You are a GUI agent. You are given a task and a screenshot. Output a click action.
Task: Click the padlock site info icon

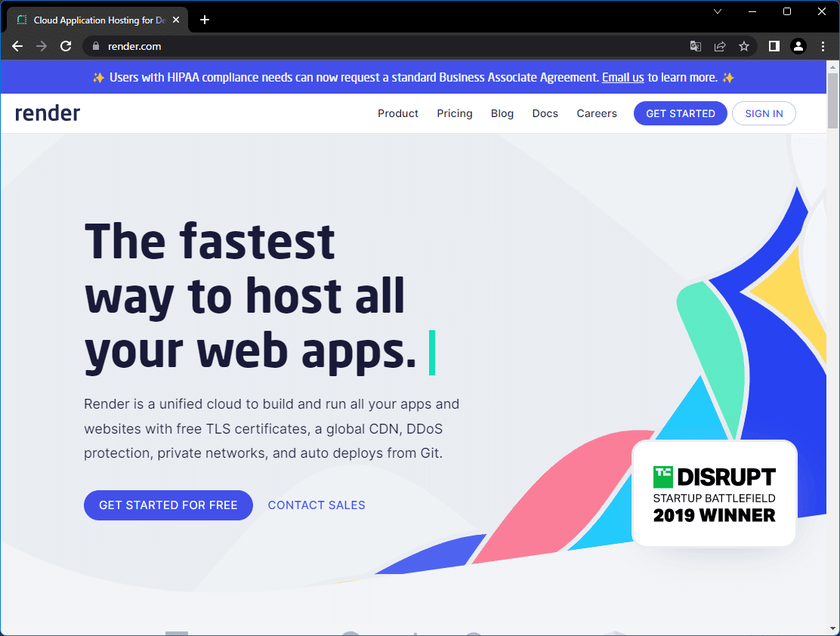[x=96, y=47]
